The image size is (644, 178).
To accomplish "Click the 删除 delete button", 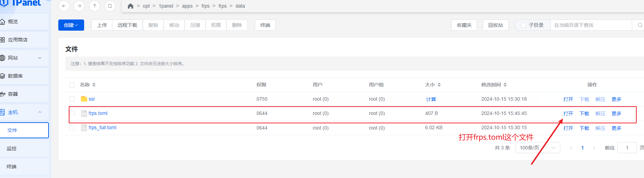I will [x=237, y=25].
